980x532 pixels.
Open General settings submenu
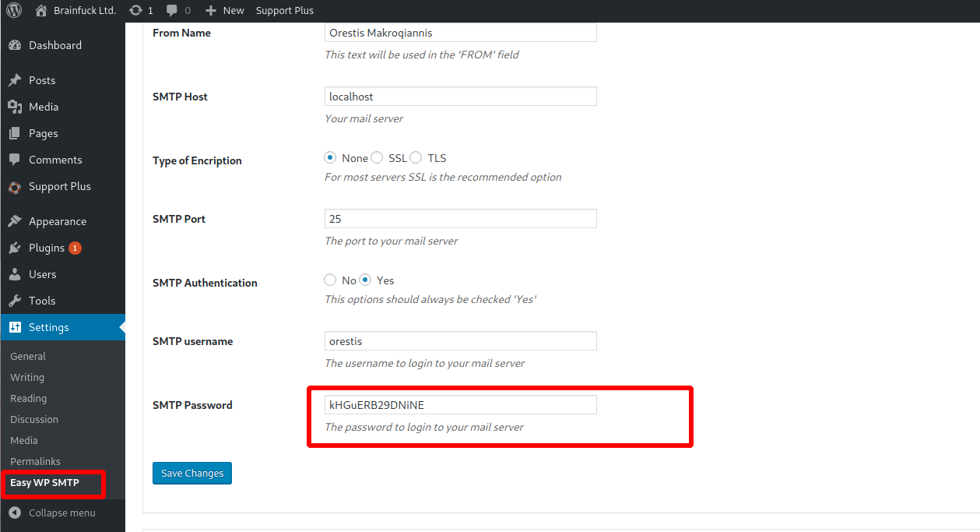[x=28, y=356]
